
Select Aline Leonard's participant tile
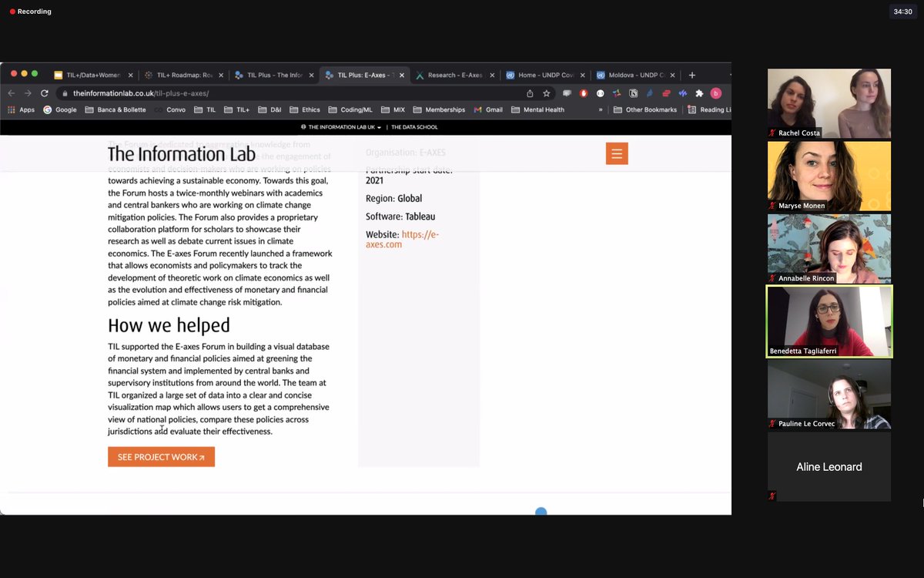(x=829, y=467)
